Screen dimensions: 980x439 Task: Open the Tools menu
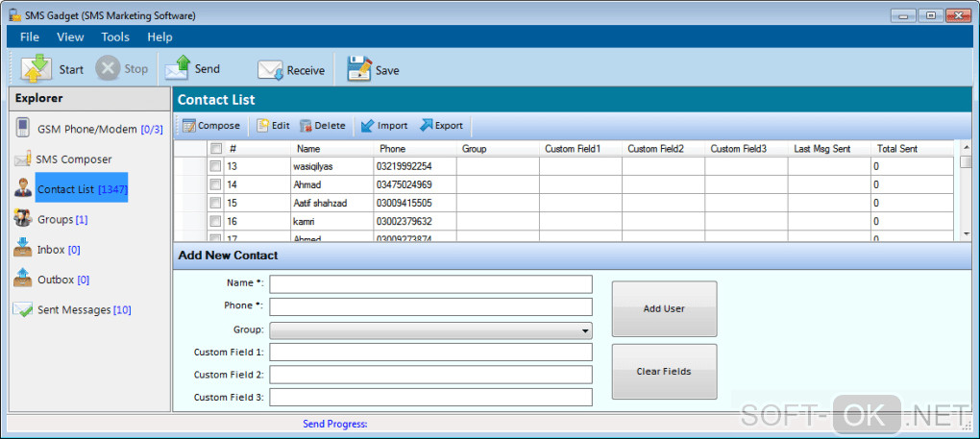[x=115, y=37]
